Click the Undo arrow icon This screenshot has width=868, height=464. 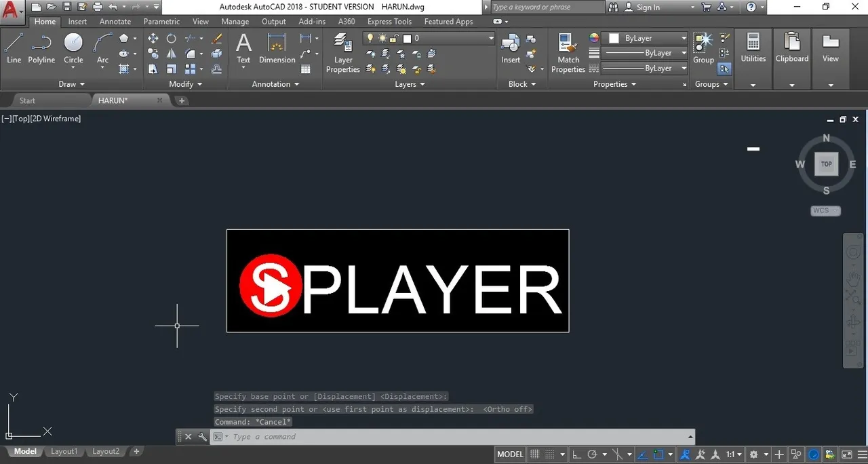(113, 7)
